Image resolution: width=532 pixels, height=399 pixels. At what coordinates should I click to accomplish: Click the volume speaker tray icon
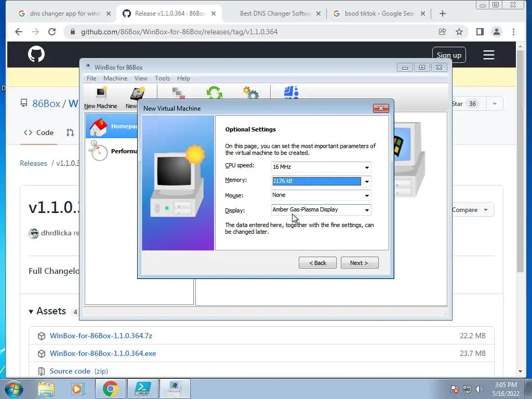pos(480,389)
